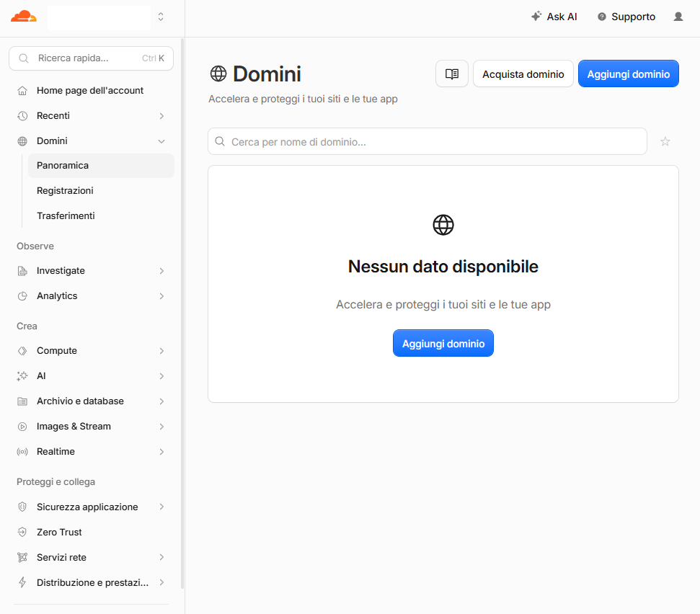The height and width of the screenshot is (614, 700).
Task: Click the globe icon beside Domini in sidebar
Action: click(22, 141)
